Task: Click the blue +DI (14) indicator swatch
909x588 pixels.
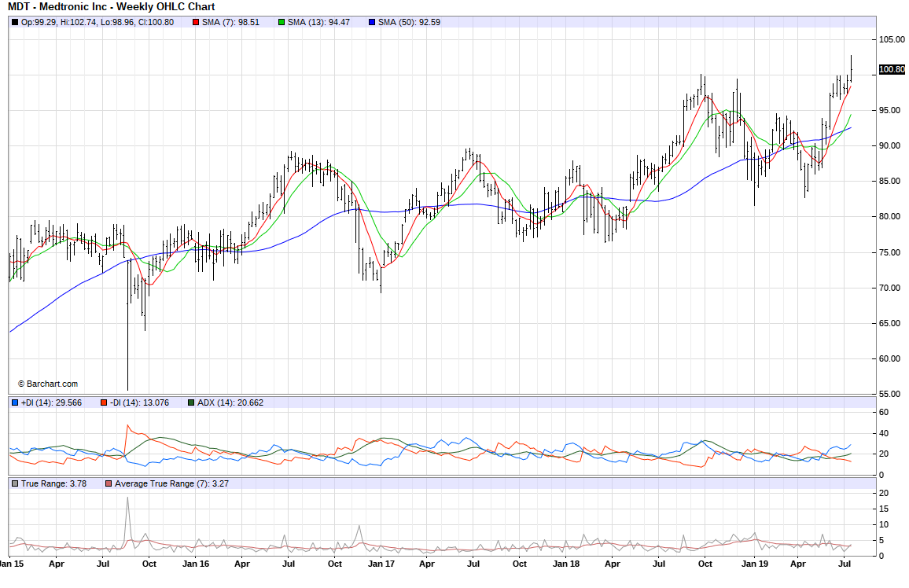Action: (x=15, y=402)
